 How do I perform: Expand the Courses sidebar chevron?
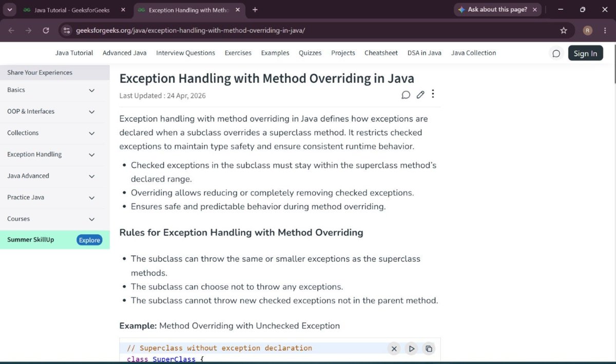tap(92, 219)
